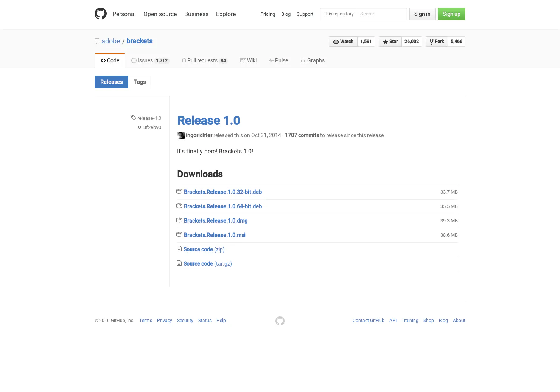The image size is (560, 392).
Task: Open the Open source menu item
Action: [160, 14]
